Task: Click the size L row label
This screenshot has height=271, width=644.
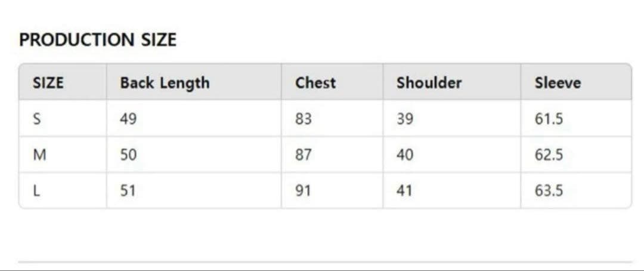Action: (x=36, y=191)
